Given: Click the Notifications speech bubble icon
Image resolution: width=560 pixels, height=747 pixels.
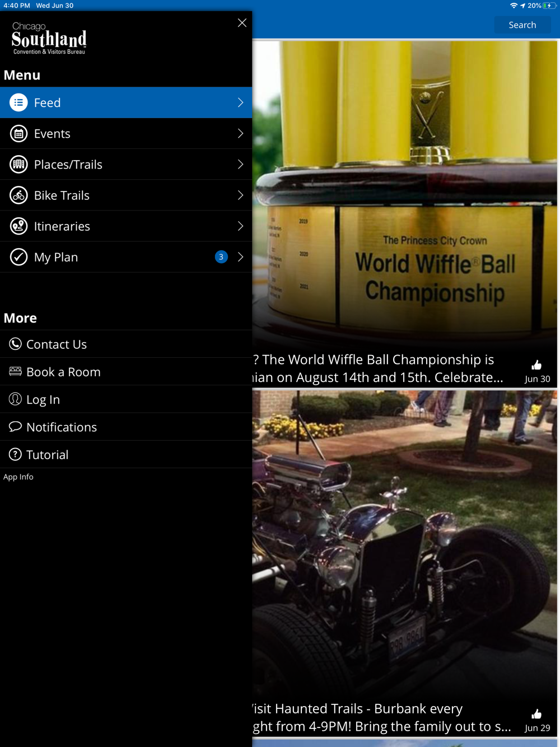Looking at the screenshot, I should (x=15, y=427).
